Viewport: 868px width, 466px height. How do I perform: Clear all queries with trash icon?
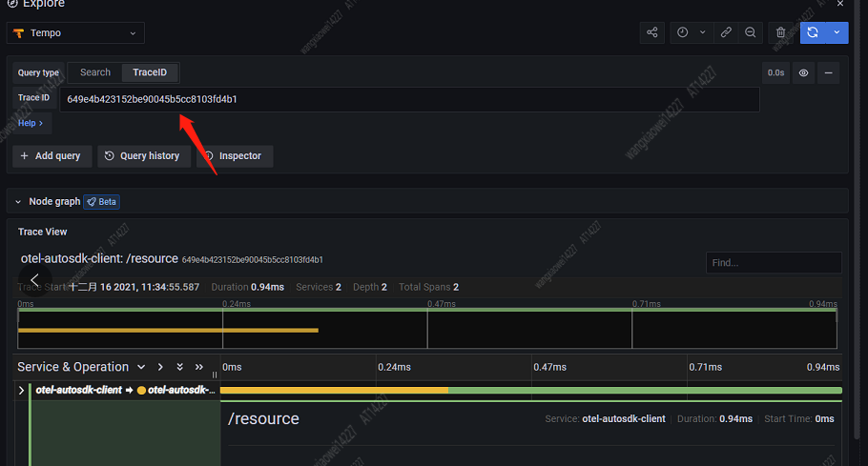[x=780, y=32]
